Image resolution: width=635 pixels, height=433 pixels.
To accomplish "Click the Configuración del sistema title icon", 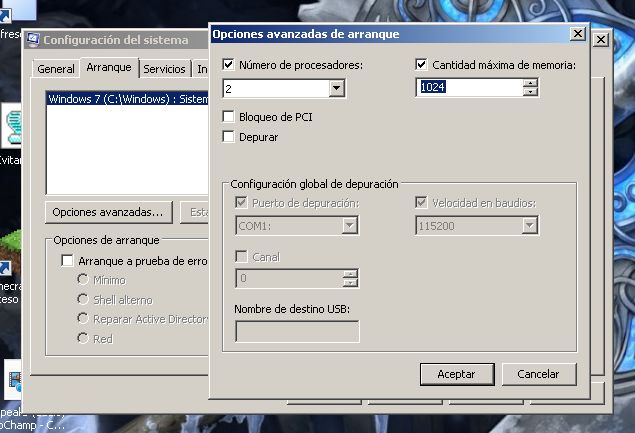I will coord(33,40).
